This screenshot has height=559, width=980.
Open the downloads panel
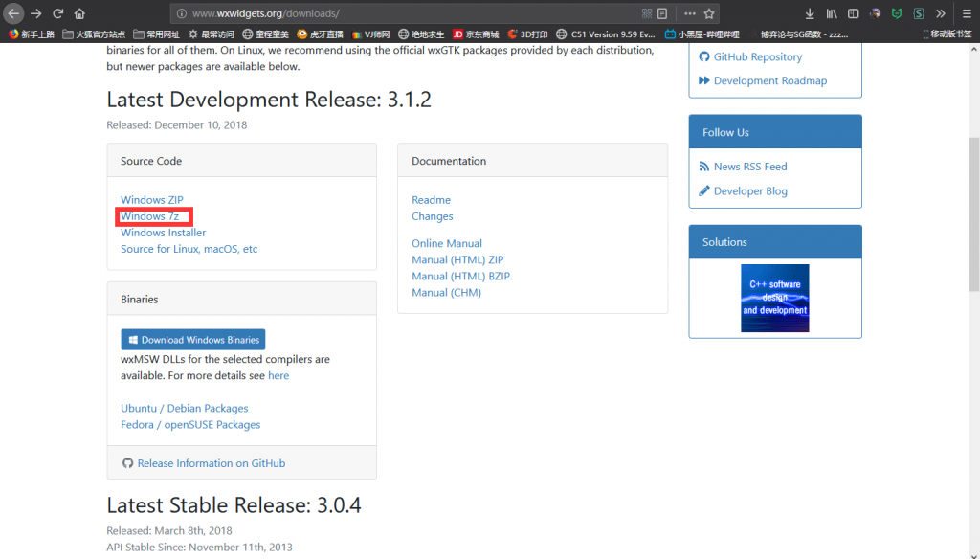pyautogui.click(x=810, y=13)
